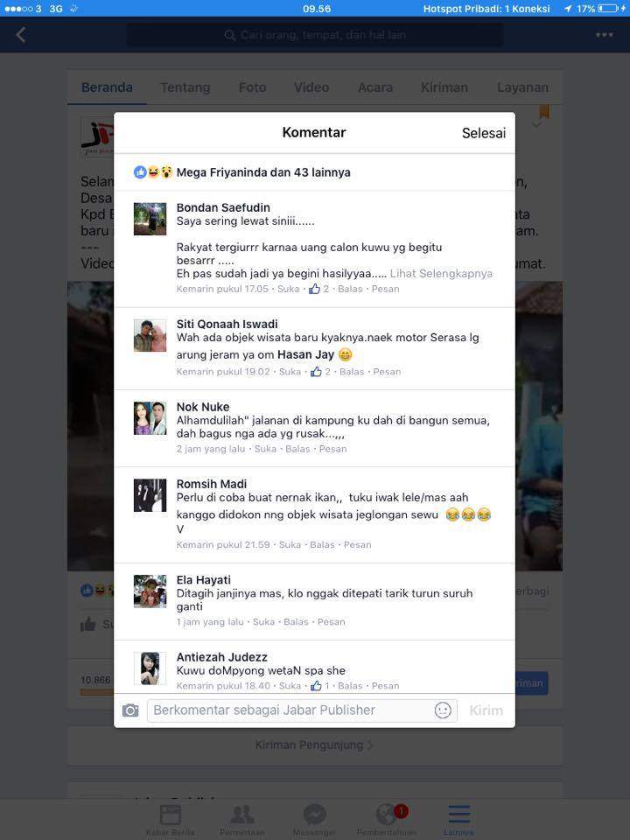
Task: Click the like thumb on Antiezah Judezz's comment
Action: pos(316,685)
